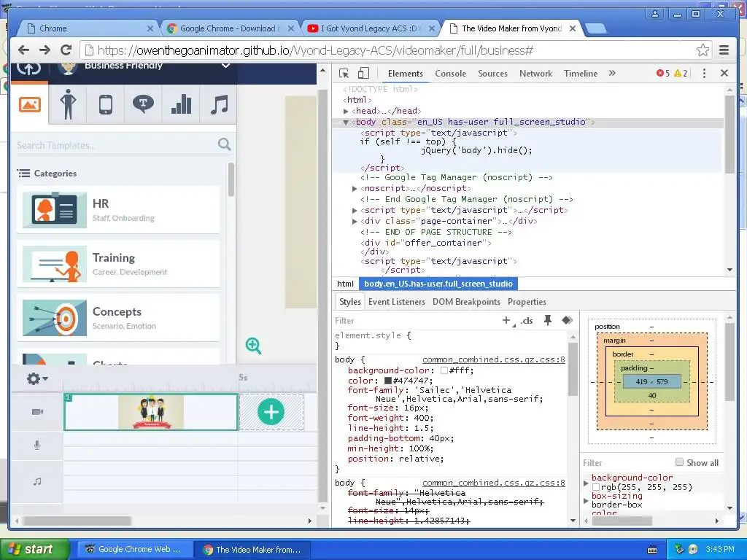
Task: Add new style rule plus icon
Action: coord(507,321)
